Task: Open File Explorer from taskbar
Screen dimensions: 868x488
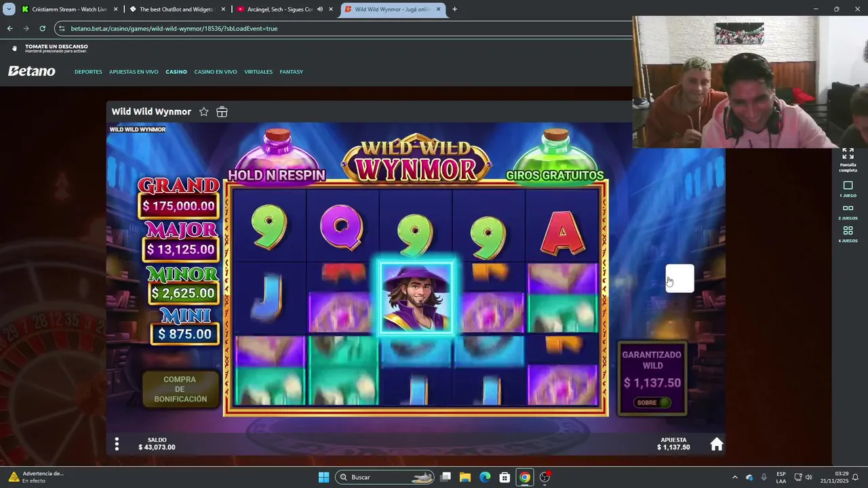Action: click(465, 477)
